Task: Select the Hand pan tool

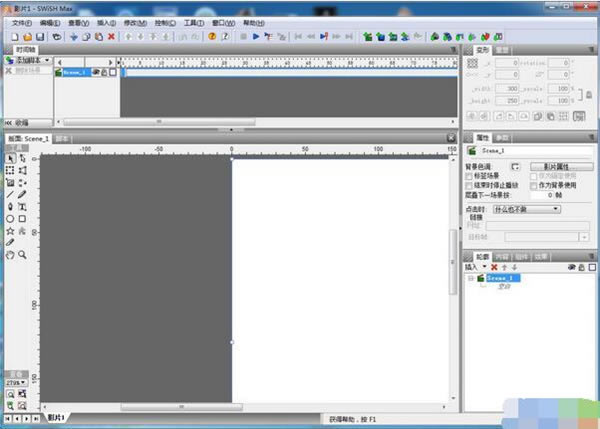Action: pyautogui.click(x=10, y=255)
